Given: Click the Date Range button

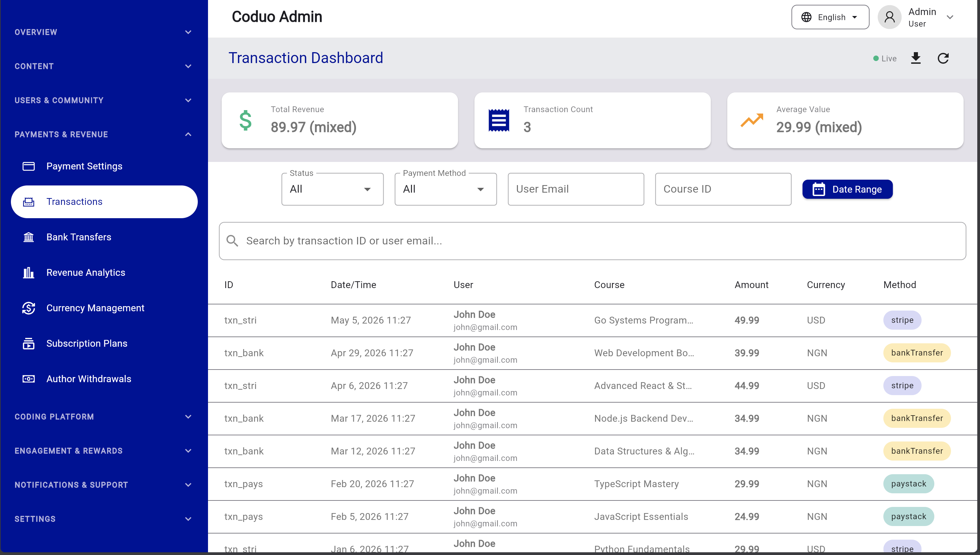Looking at the screenshot, I should pos(847,190).
